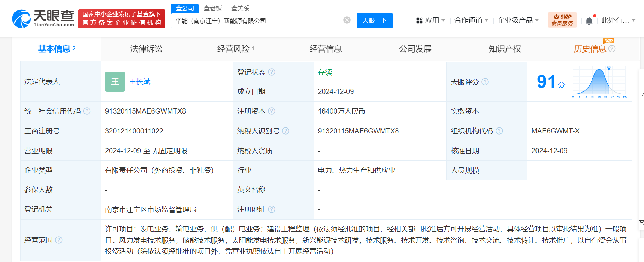Click help icon beside 经营范围
Image resolution: width=644 pixels, height=262 pixels.
click(x=59, y=240)
